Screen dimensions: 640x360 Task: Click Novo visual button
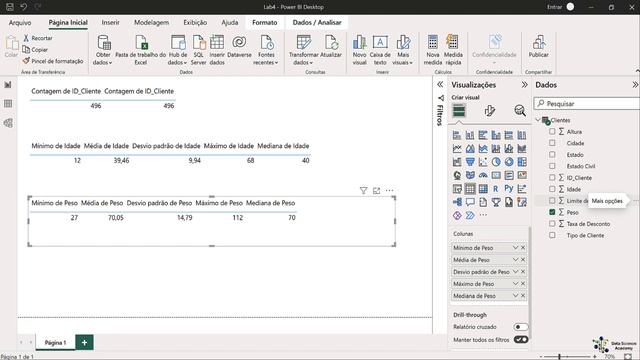pos(359,50)
